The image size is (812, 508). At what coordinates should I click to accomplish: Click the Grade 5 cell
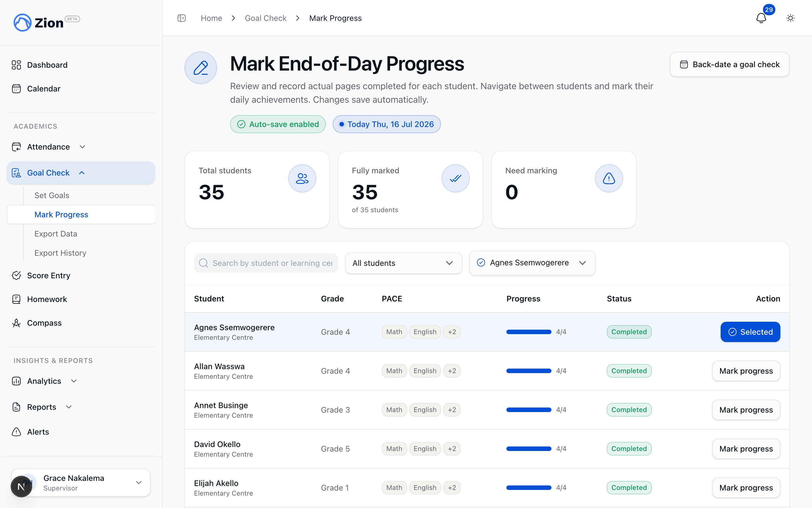click(x=335, y=449)
